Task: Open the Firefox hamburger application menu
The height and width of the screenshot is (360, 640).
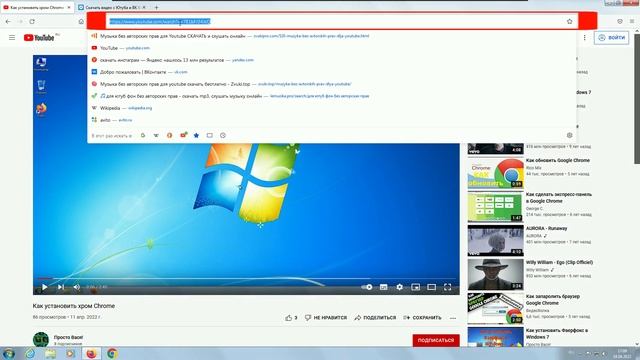Action: coord(632,21)
